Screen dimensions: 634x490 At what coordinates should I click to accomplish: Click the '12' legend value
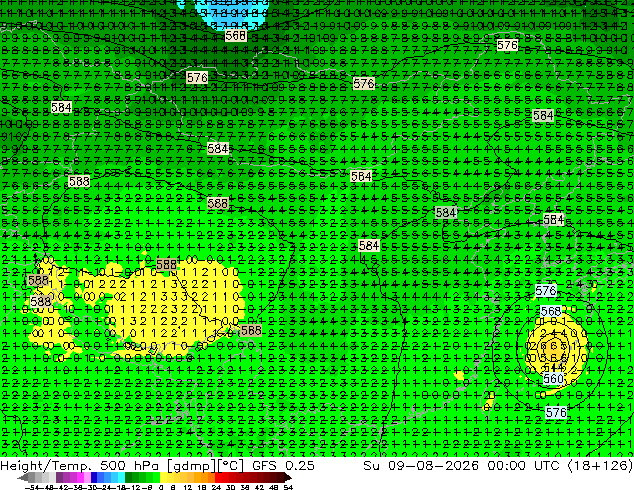(x=188, y=488)
